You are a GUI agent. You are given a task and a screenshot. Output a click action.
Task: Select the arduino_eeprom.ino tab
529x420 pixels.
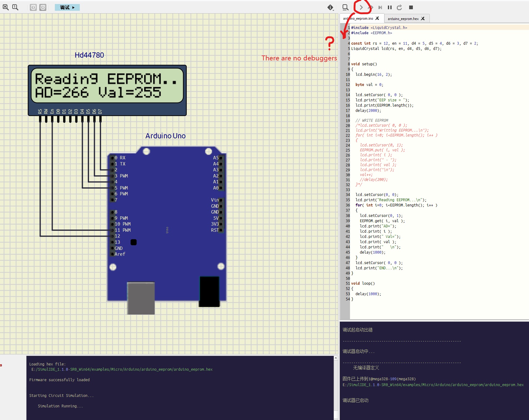click(x=358, y=19)
